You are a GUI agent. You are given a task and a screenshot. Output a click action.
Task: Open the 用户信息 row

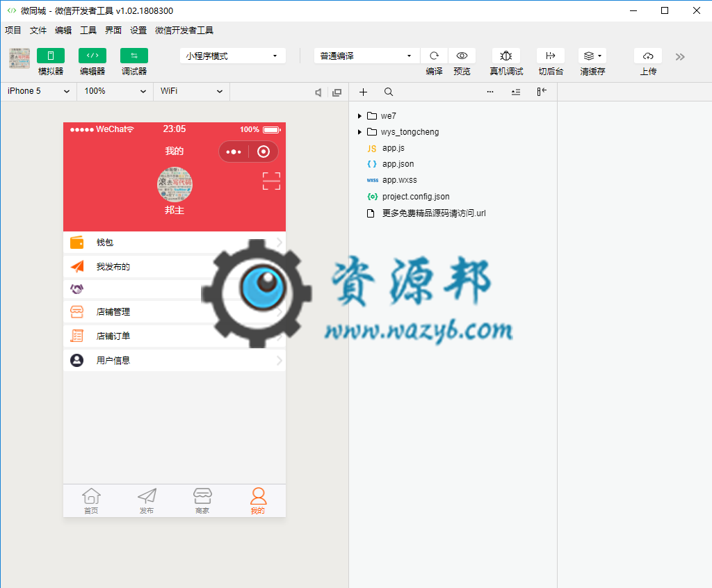175,361
